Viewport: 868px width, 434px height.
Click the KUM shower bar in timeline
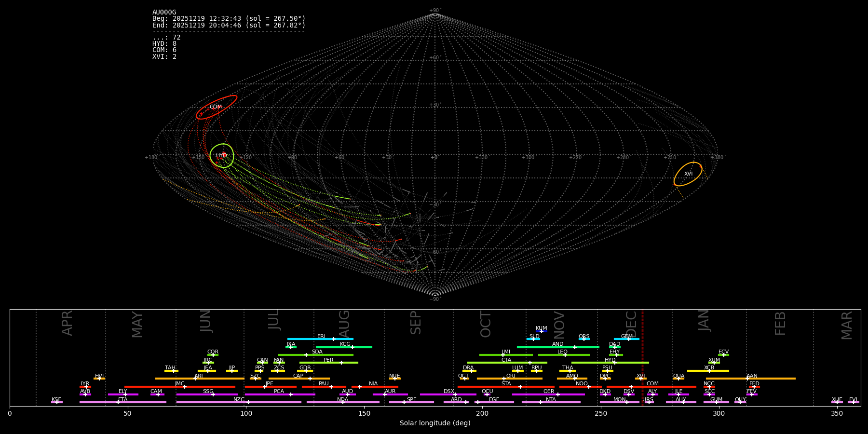[542, 331]
